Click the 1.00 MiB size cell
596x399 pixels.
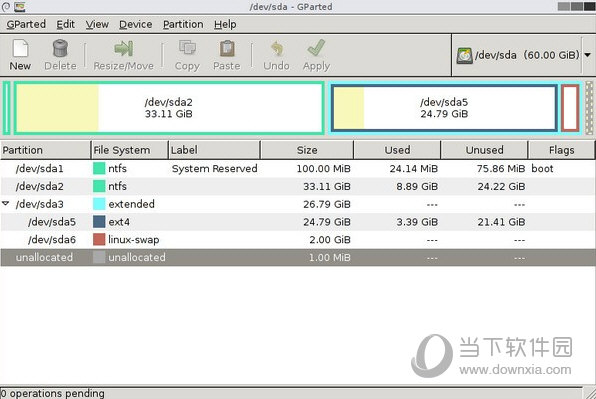[330, 257]
